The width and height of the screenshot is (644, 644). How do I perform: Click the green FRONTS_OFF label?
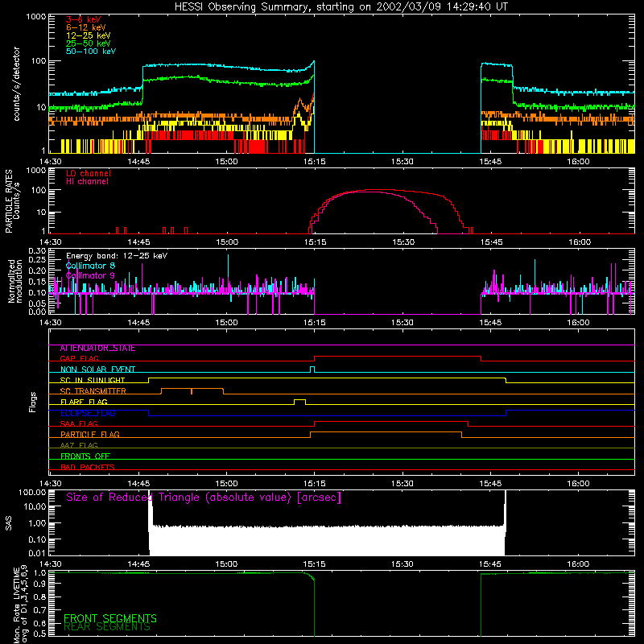(x=85, y=456)
